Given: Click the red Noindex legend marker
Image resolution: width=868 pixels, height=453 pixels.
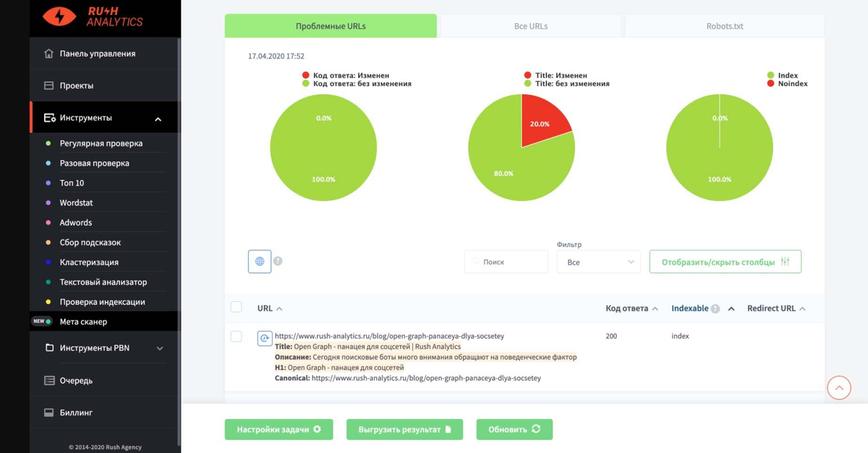Looking at the screenshot, I should (x=770, y=83).
